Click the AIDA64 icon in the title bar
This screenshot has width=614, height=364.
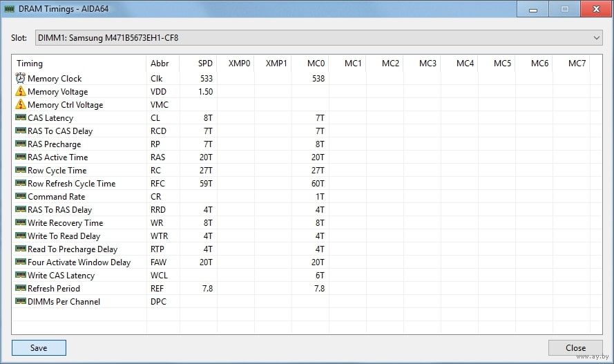10,9
